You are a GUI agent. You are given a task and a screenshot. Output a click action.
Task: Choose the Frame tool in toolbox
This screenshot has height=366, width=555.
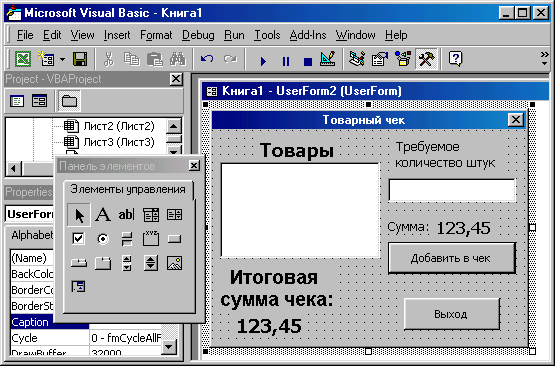151,239
